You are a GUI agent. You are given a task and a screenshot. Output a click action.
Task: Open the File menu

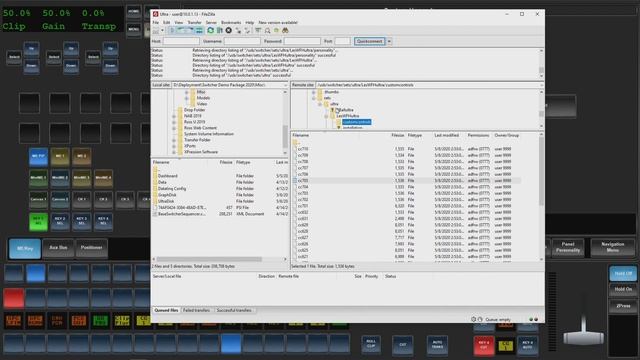click(156, 22)
